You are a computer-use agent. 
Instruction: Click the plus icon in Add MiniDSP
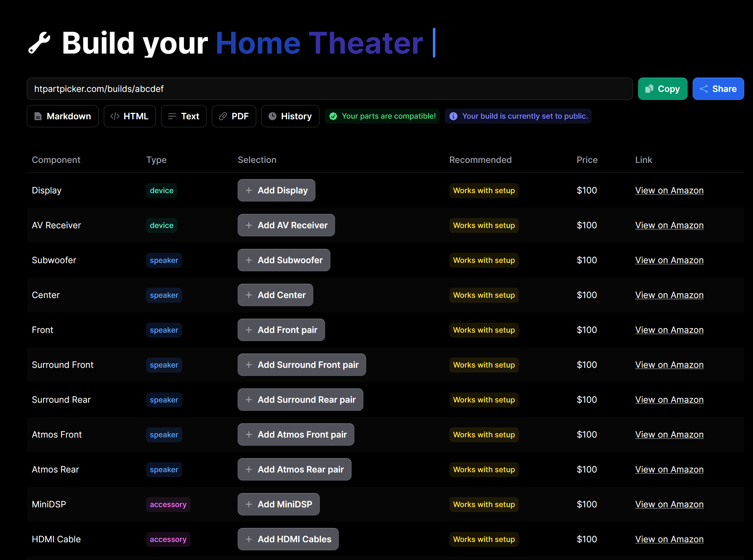[x=249, y=505]
